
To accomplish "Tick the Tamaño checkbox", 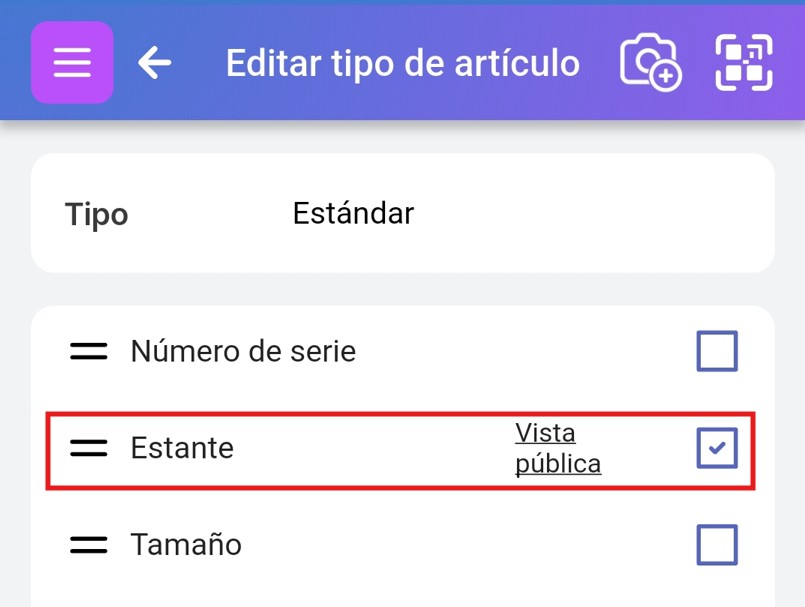I will pyautogui.click(x=716, y=545).
